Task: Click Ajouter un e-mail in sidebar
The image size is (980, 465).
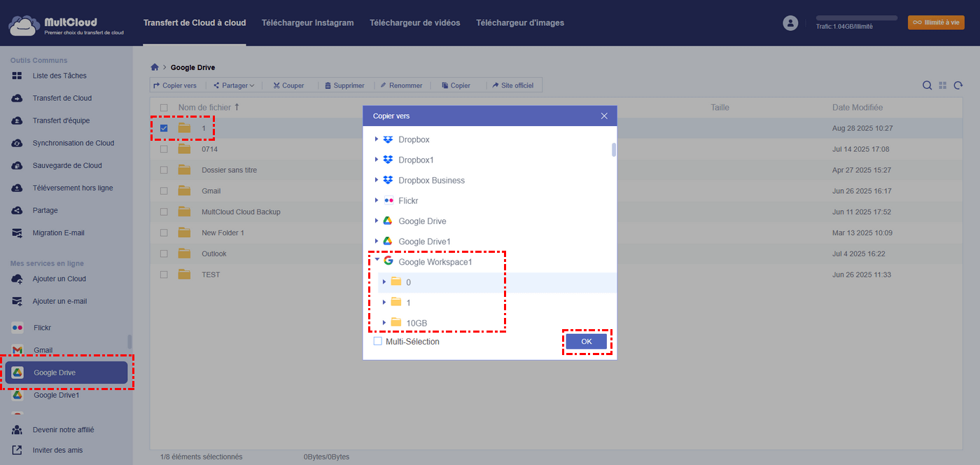Action: tap(59, 301)
